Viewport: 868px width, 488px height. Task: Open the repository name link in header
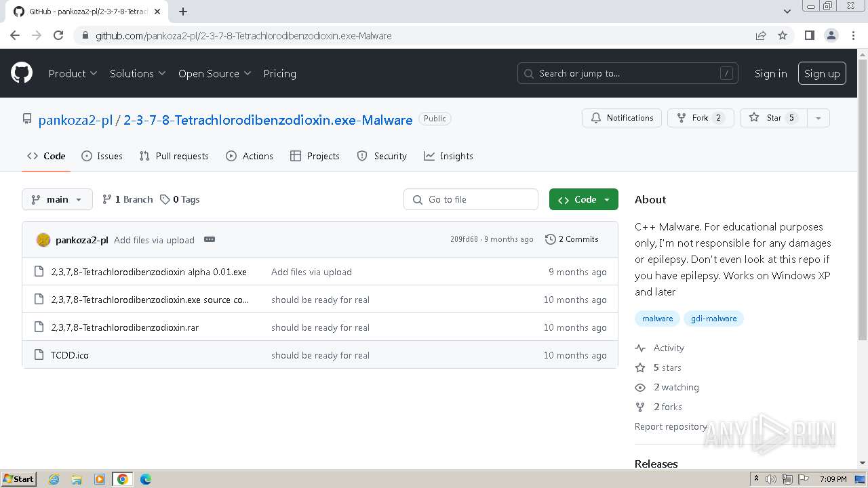(x=268, y=120)
